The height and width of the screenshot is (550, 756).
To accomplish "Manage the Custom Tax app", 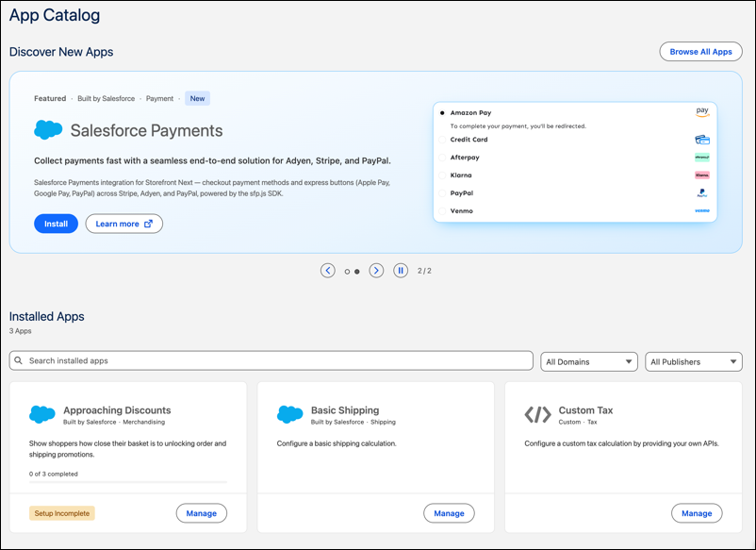I will 697,513.
